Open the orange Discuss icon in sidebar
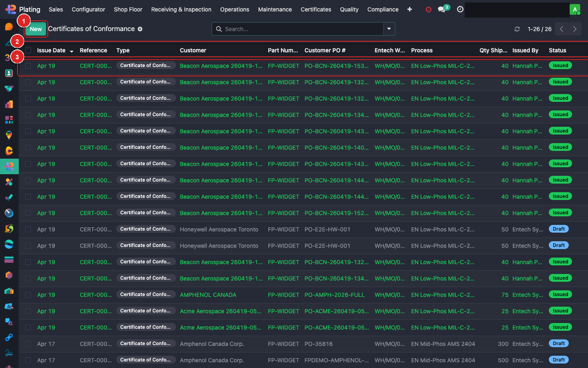588x368 pixels. (9, 27)
